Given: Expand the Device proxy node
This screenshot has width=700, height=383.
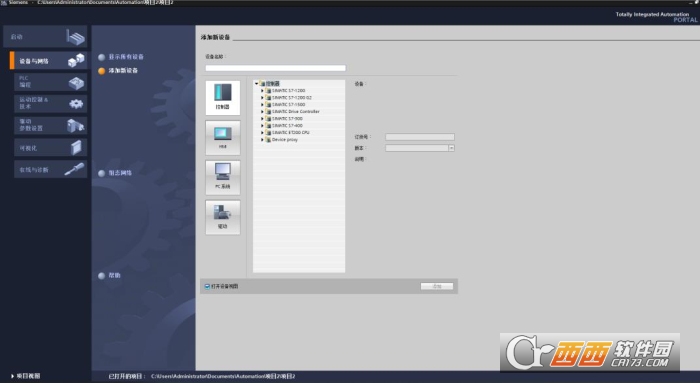Looking at the screenshot, I should 262,140.
